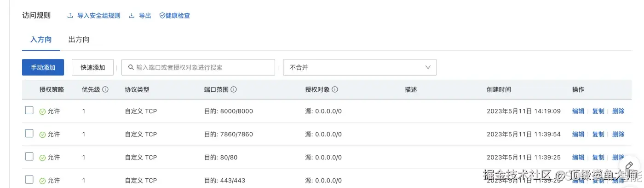The image size is (644, 188).
Task: Switch to the 入方向 tab
Action: pos(41,40)
